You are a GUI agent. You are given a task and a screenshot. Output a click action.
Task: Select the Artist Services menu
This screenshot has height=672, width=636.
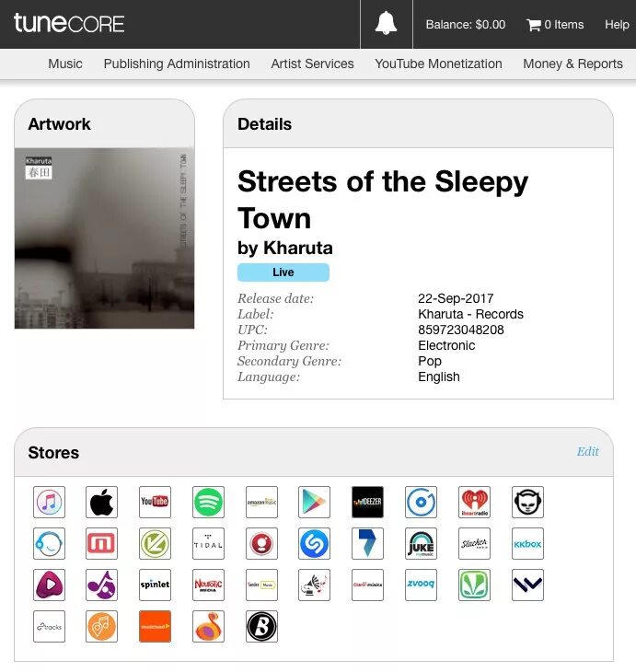click(x=312, y=64)
